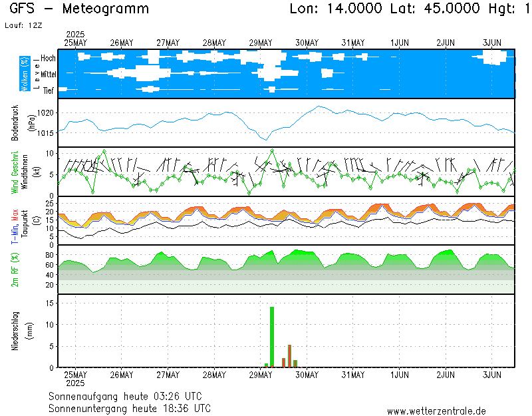Click the 'Windfahnen' axis title
Image resolution: width=532 pixels, height=416 pixels.
(x=25, y=172)
